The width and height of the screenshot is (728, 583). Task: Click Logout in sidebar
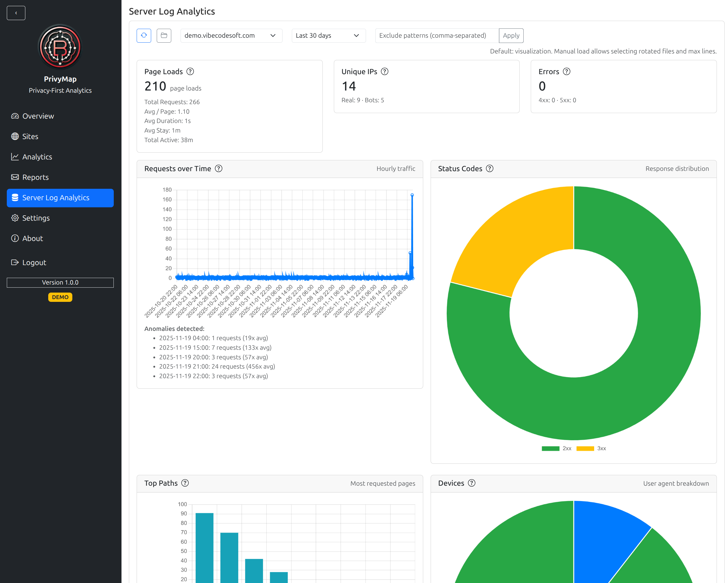coord(34,263)
